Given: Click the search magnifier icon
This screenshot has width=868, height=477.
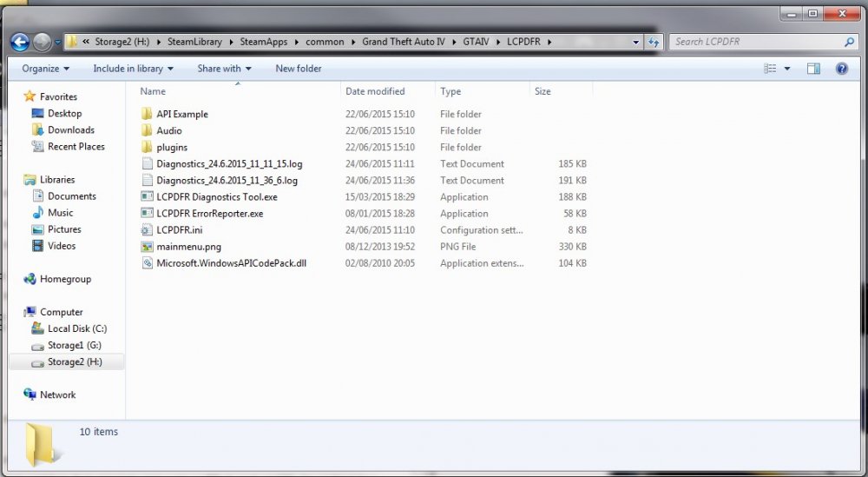Looking at the screenshot, I should (x=849, y=42).
